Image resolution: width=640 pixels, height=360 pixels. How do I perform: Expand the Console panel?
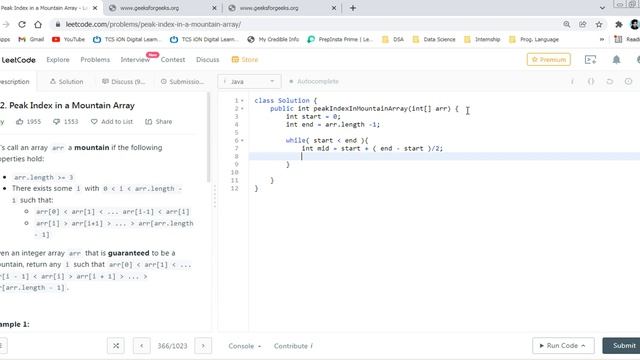244,346
